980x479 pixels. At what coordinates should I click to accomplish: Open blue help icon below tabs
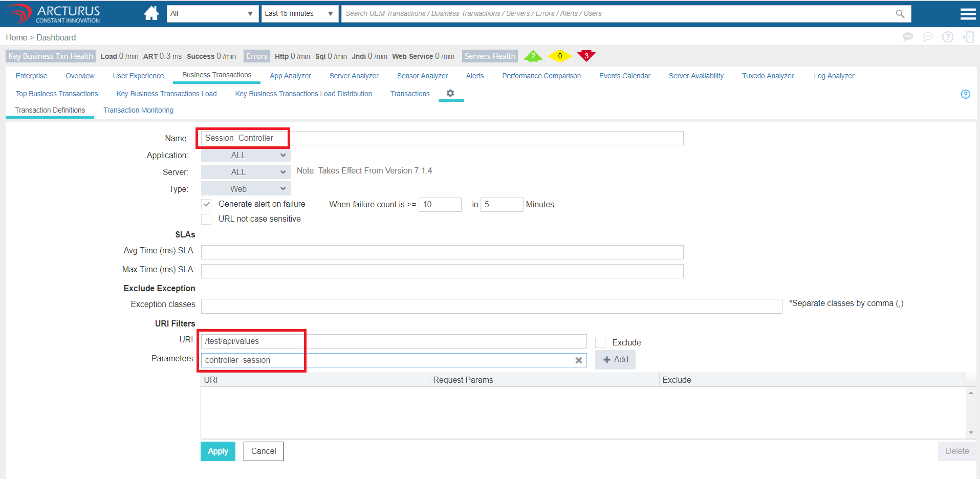tap(965, 94)
